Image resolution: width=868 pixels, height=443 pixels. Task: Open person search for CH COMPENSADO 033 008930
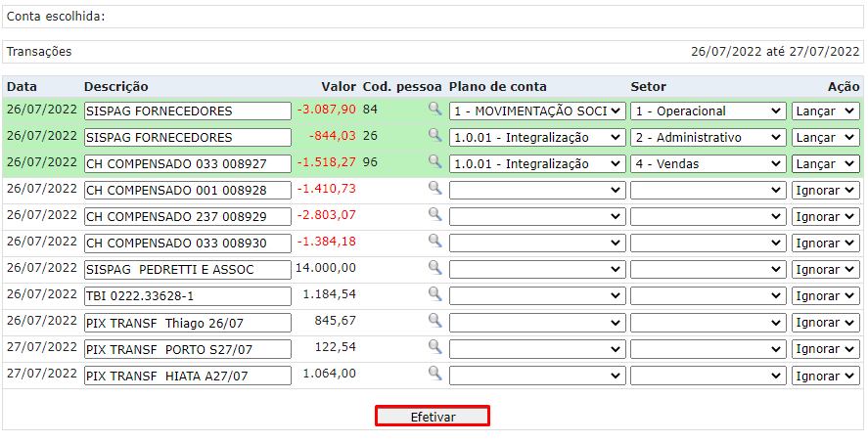pos(435,242)
